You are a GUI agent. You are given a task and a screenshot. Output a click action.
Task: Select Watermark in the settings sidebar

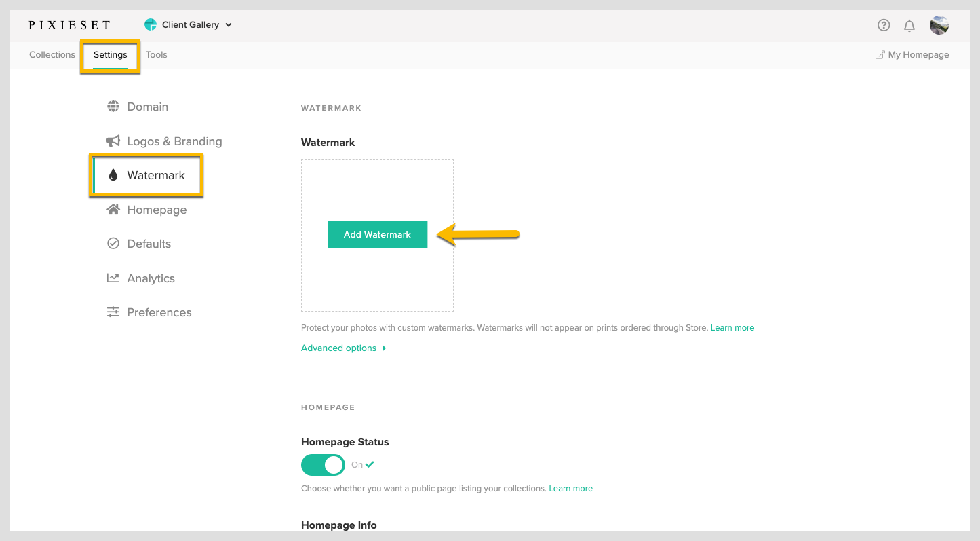(146, 175)
